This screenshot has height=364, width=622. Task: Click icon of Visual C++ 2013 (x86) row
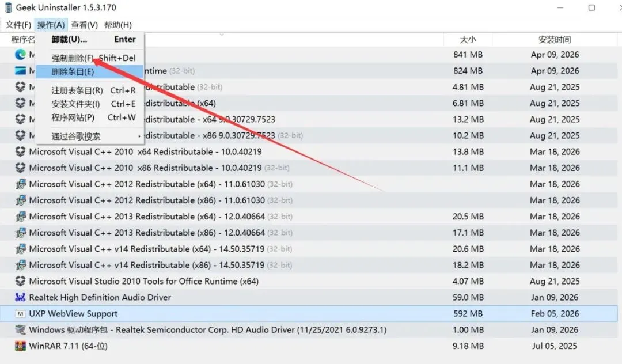pyautogui.click(x=20, y=233)
